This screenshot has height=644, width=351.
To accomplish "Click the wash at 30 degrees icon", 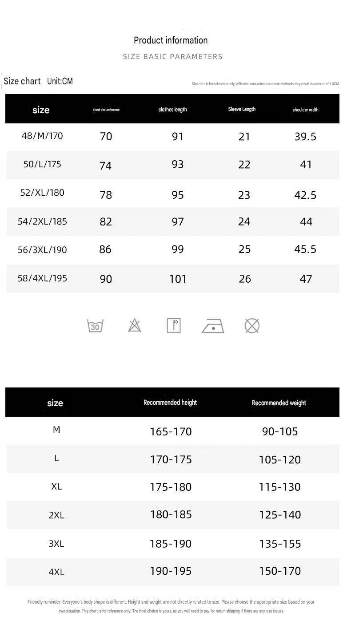I will tap(95, 326).
